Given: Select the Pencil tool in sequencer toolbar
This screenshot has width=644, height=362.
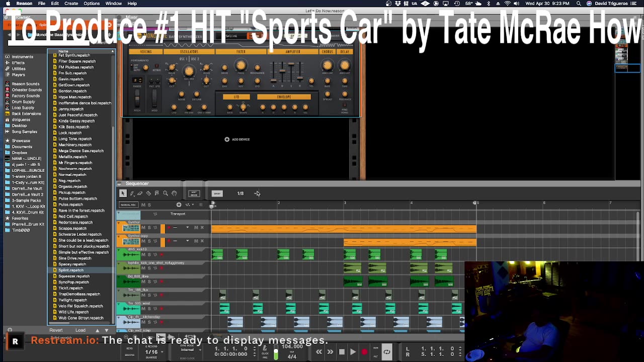Looking at the screenshot, I should click(x=132, y=194).
